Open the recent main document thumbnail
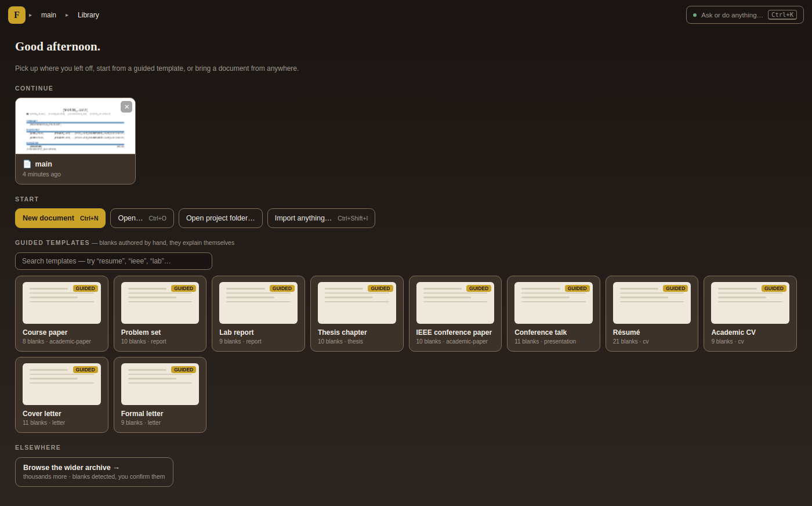 coord(75,126)
